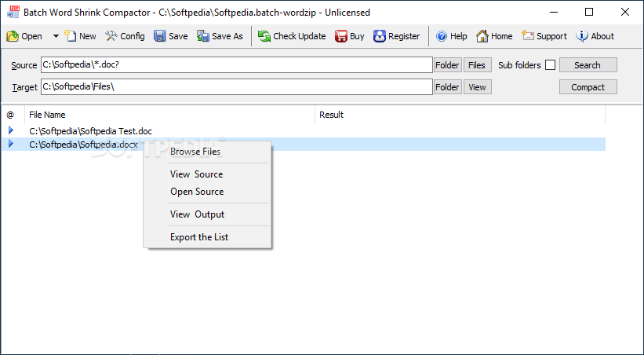
Task: Click the Support toolbar icon
Action: coord(528,36)
